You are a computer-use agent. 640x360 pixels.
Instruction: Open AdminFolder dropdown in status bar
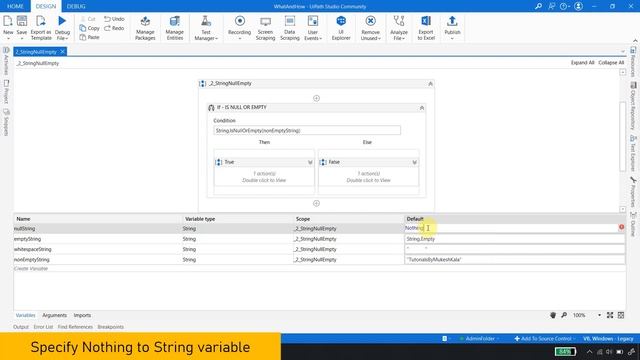click(x=480, y=338)
